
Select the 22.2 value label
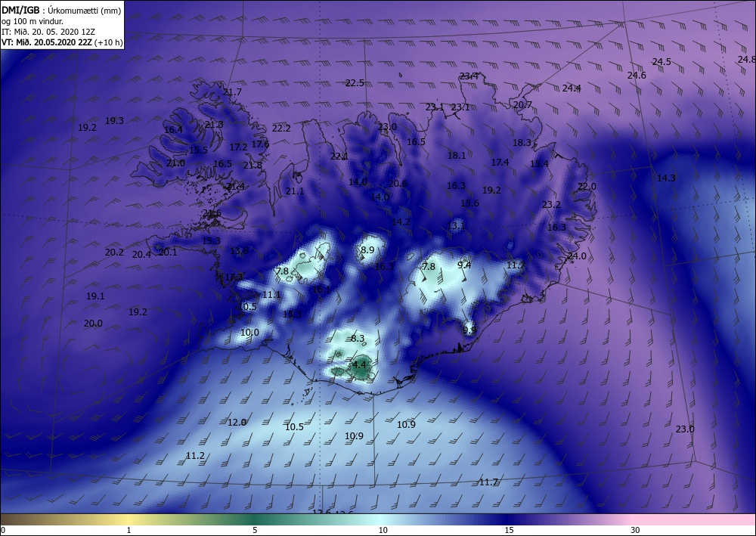click(x=281, y=129)
